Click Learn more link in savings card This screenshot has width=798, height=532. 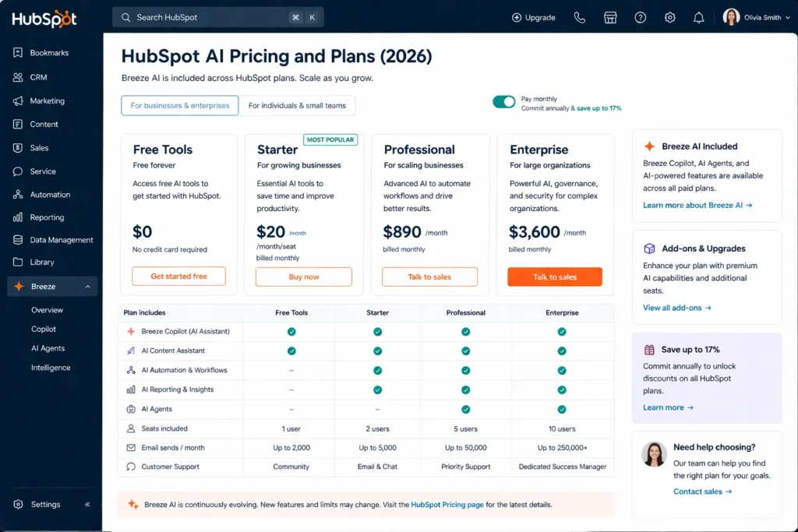click(668, 407)
